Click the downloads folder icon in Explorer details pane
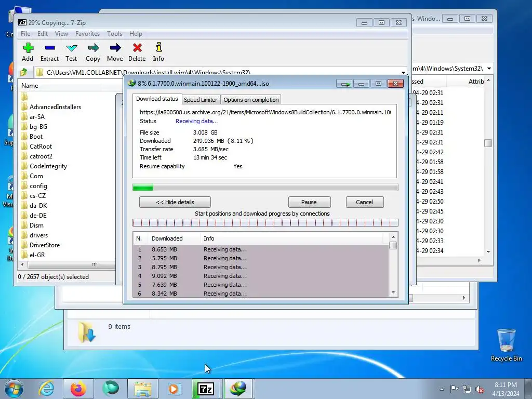This screenshot has height=399, width=532. pos(87,332)
